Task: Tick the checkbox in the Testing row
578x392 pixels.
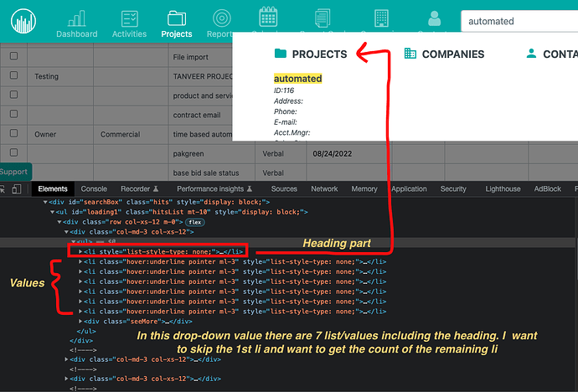Action: point(13,75)
